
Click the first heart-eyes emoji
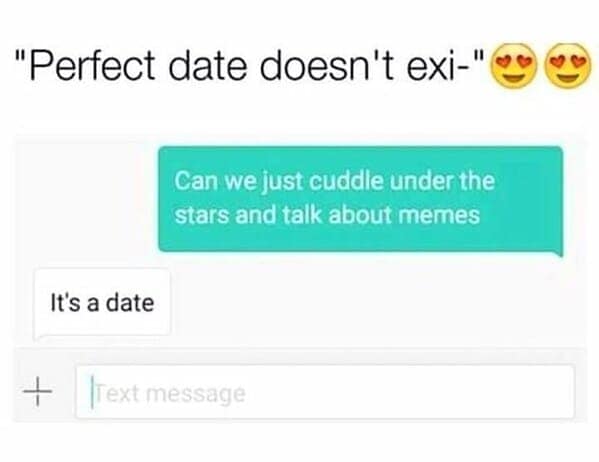[x=514, y=65]
